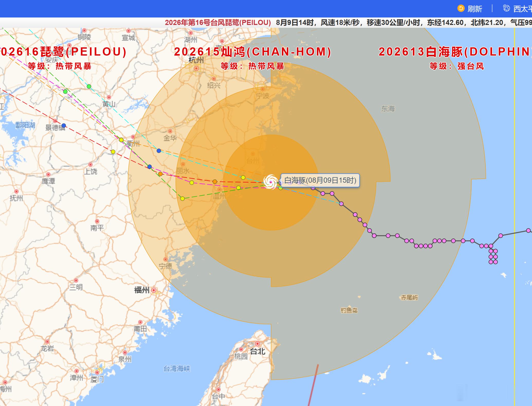Click the 泉州 city marker dot
Viewport: 532px width, 406px height.
pos(125,352)
